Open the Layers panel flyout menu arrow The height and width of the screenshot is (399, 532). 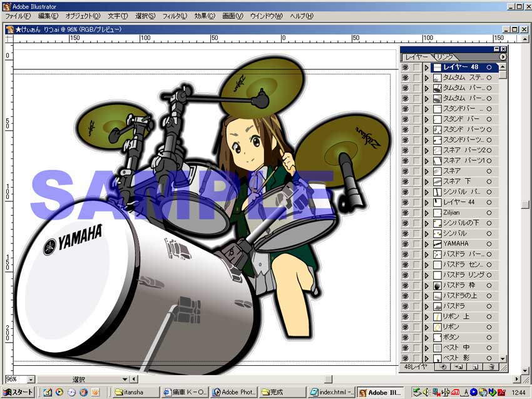(x=503, y=57)
